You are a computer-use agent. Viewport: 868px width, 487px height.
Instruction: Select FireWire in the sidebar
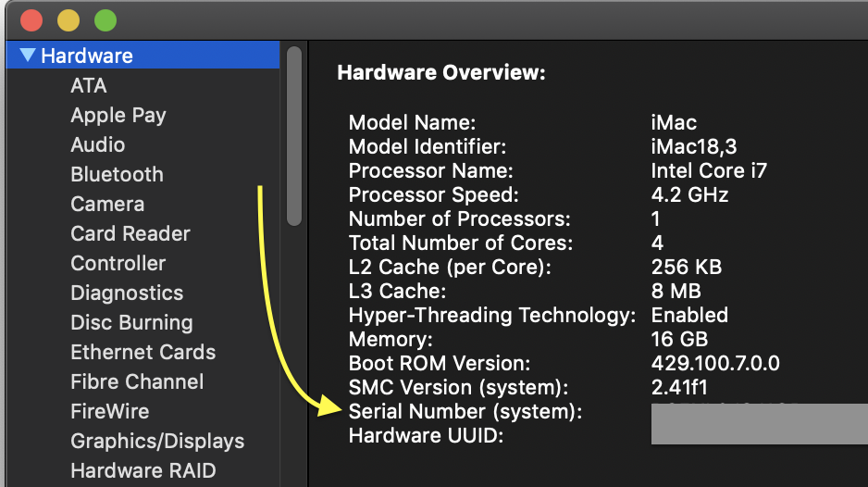(x=109, y=411)
